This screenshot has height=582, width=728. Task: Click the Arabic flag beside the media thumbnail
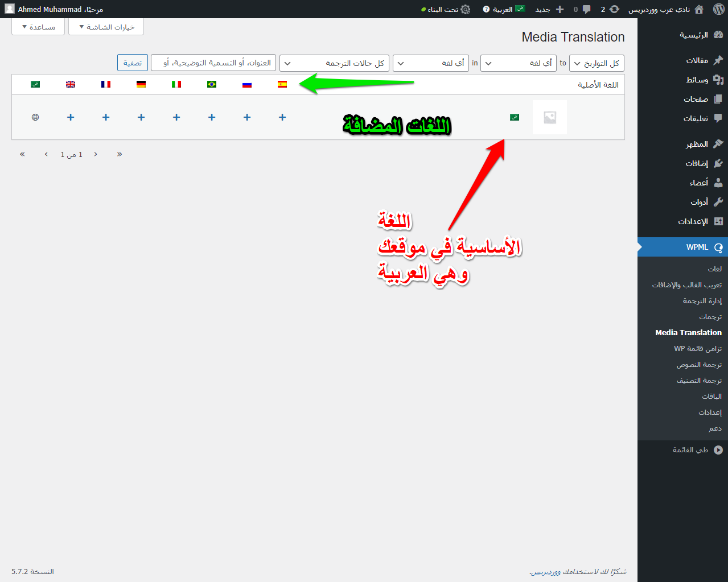tap(515, 117)
